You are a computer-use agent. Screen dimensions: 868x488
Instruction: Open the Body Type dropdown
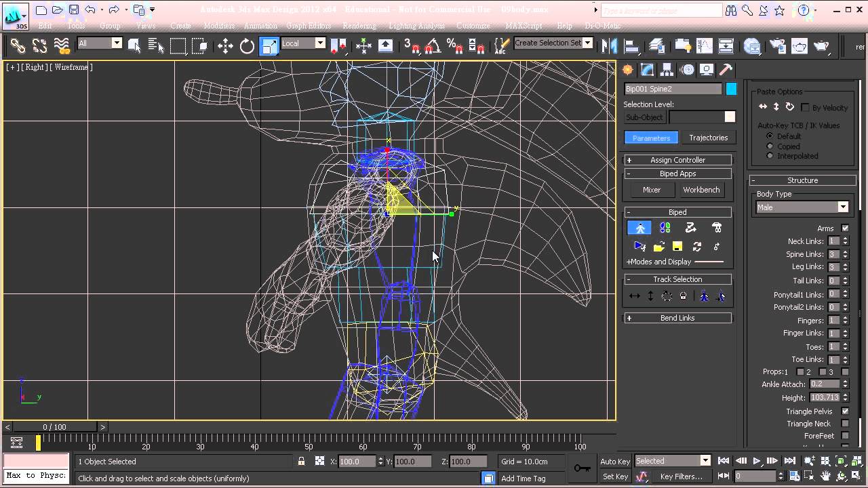click(x=802, y=207)
